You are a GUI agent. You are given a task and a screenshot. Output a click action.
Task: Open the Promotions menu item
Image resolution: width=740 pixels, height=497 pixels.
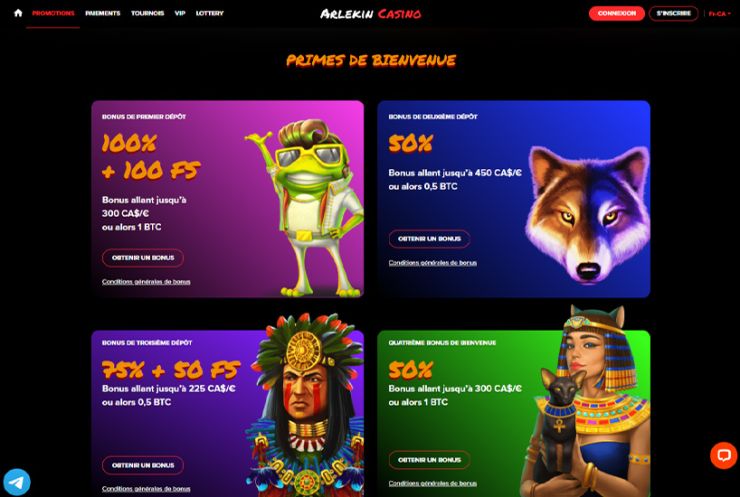coord(53,13)
